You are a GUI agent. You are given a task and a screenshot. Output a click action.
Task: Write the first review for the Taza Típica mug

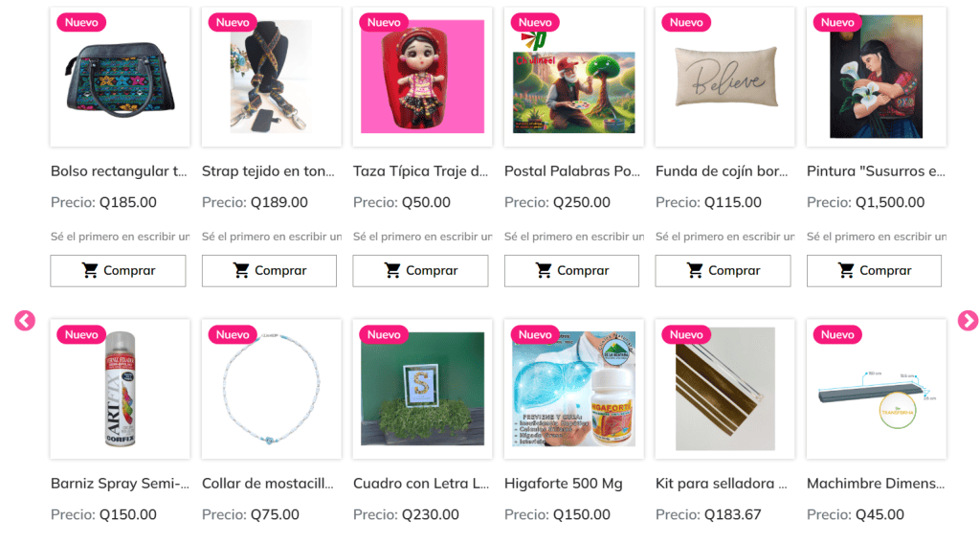[x=422, y=237]
